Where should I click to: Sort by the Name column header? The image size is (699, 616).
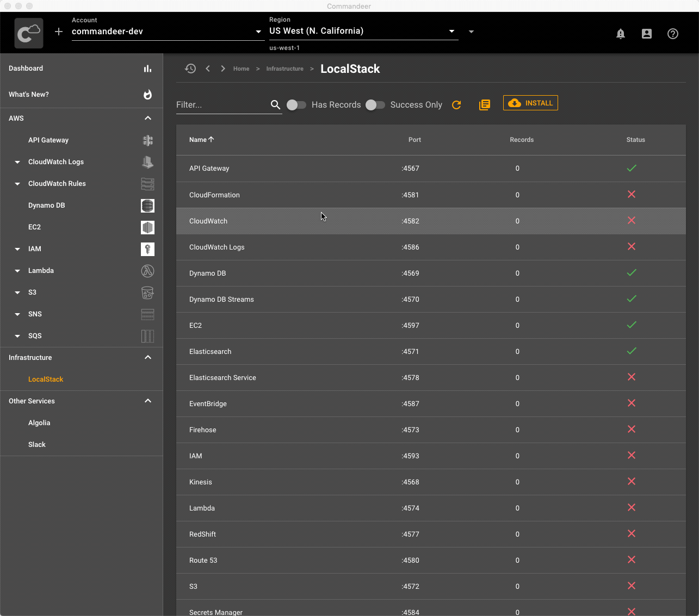pyautogui.click(x=201, y=140)
